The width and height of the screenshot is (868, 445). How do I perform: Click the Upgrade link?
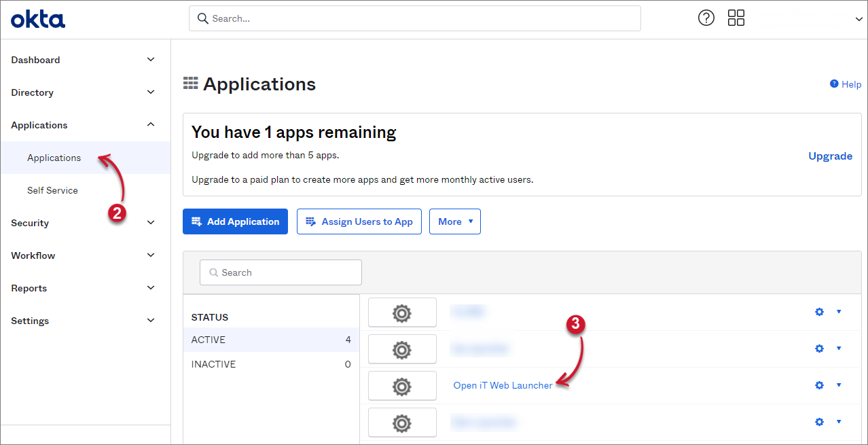tap(830, 156)
